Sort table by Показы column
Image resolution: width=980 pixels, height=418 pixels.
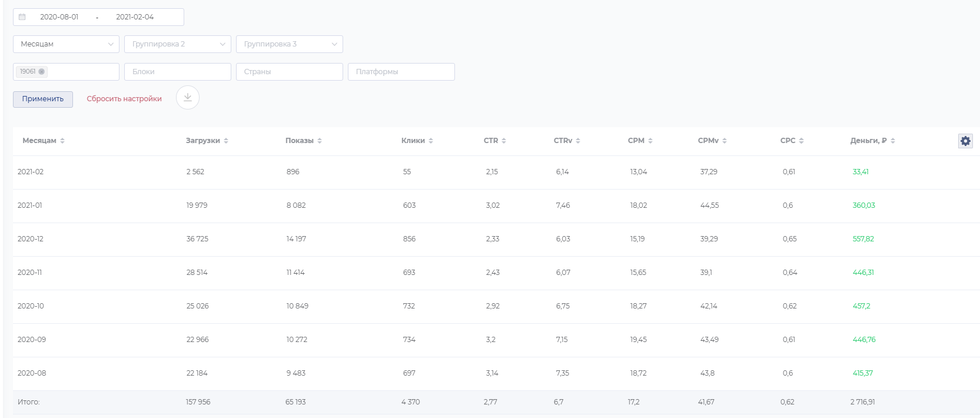pos(303,141)
